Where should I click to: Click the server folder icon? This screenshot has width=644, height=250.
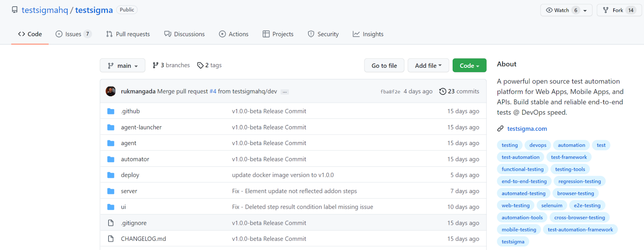click(x=111, y=191)
